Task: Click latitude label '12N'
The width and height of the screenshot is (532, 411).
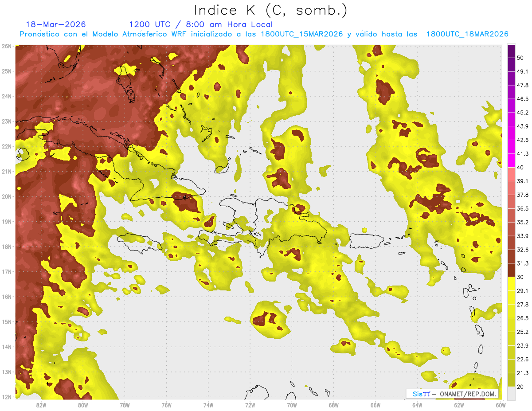Action: point(7,397)
